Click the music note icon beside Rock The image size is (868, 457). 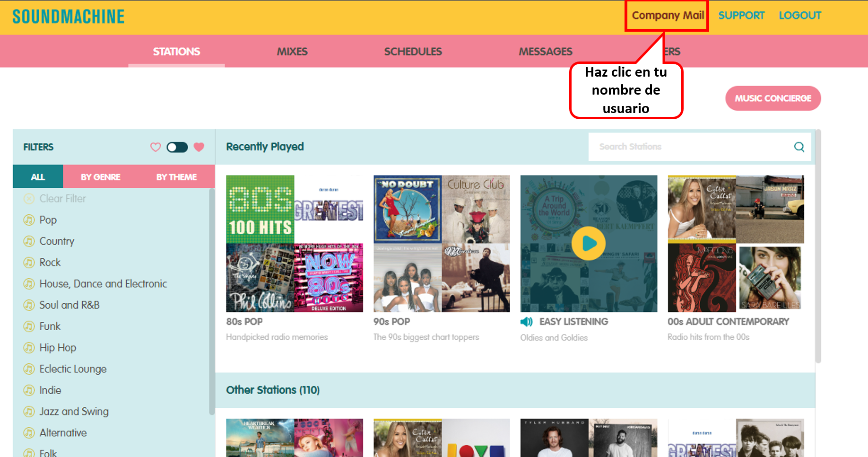click(x=29, y=263)
